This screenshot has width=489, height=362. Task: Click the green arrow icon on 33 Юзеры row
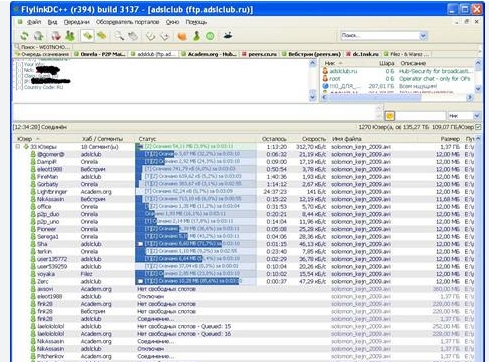tap(26, 147)
